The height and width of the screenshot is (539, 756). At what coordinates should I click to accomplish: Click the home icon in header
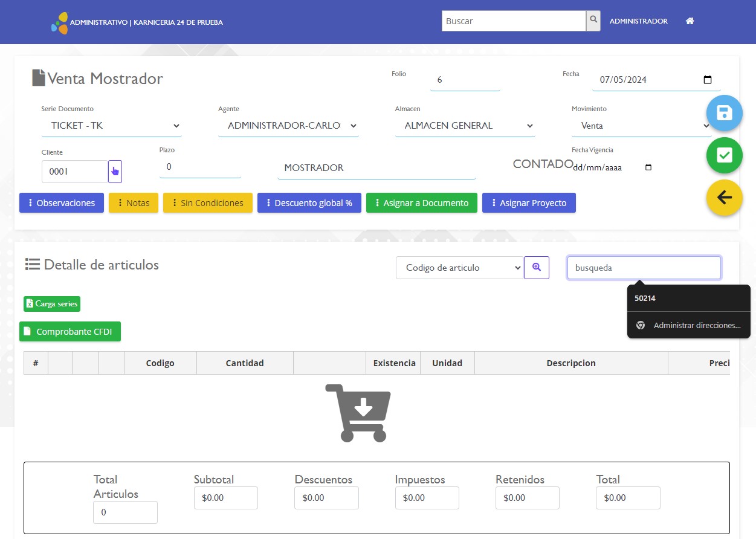[x=690, y=21]
